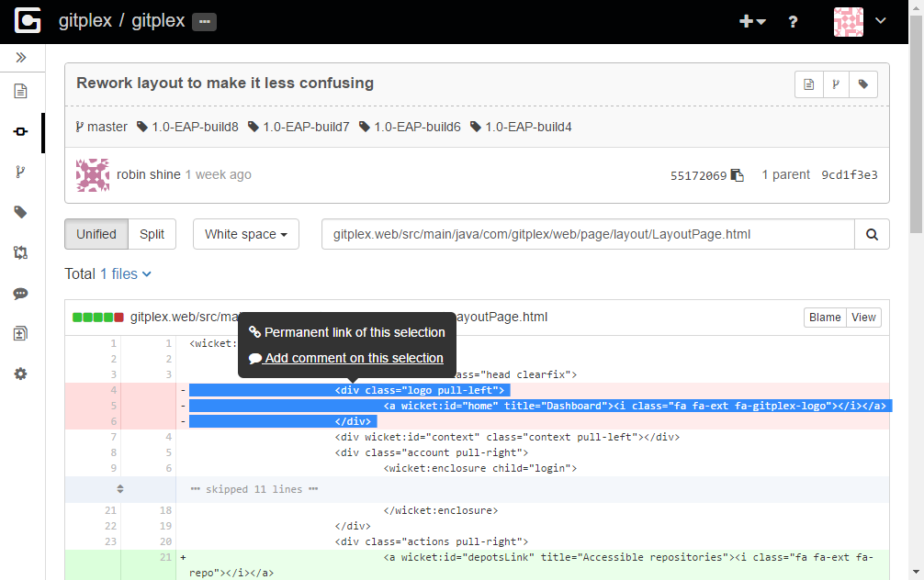
Task: Click the scroll down arrow
Action: pyautogui.click(x=916, y=572)
